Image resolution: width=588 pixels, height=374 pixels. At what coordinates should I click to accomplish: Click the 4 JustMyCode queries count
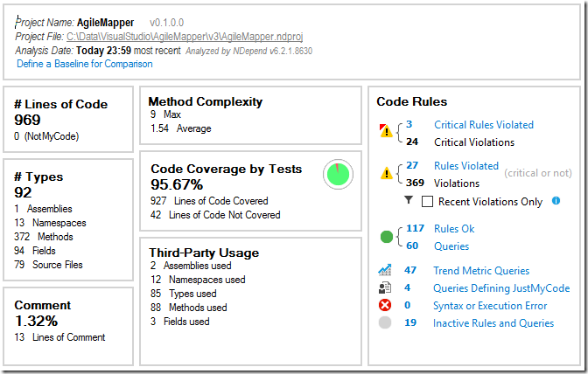click(x=407, y=287)
